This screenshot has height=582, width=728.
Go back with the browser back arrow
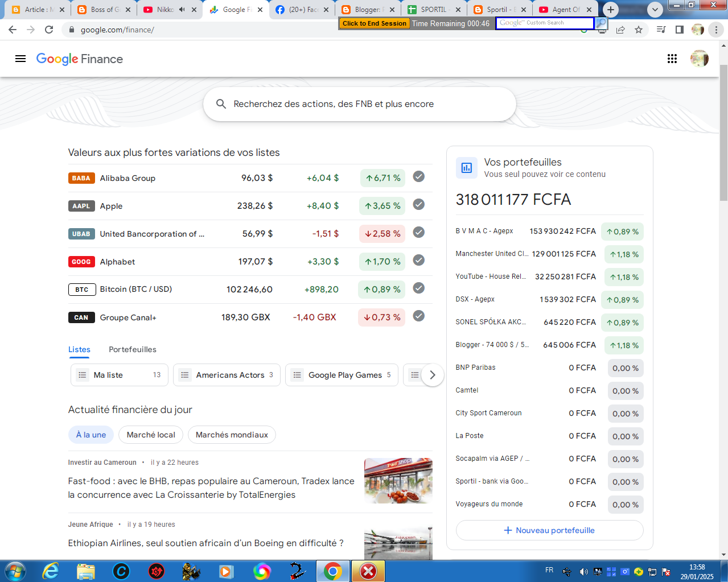click(x=13, y=30)
